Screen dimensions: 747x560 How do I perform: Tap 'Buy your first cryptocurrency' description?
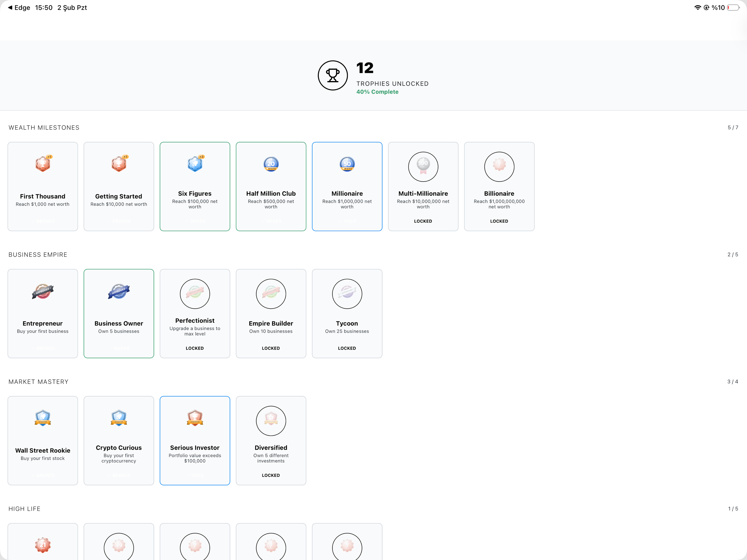coord(119,458)
